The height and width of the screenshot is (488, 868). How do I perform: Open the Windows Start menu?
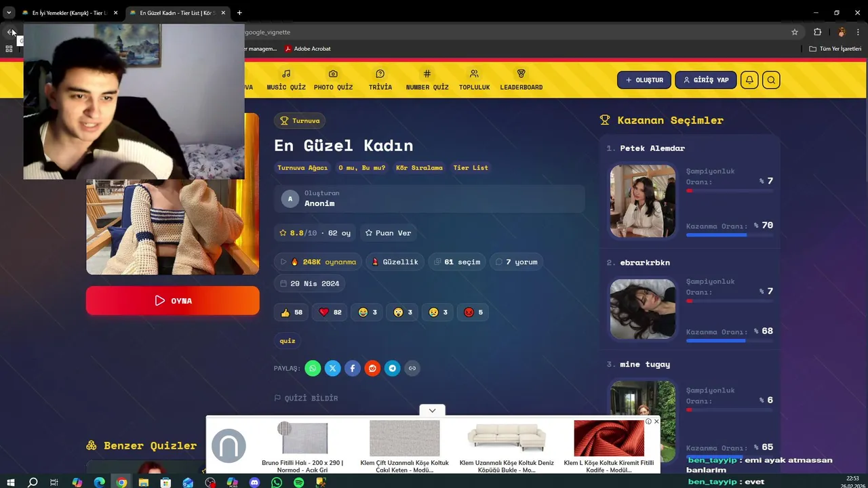click(11, 483)
